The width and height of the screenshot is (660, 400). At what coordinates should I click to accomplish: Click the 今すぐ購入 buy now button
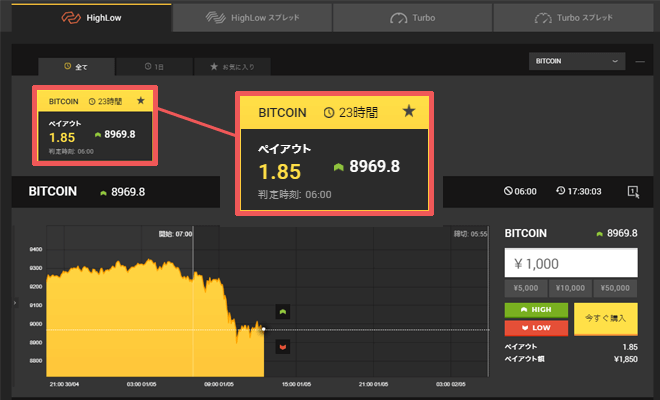(606, 319)
